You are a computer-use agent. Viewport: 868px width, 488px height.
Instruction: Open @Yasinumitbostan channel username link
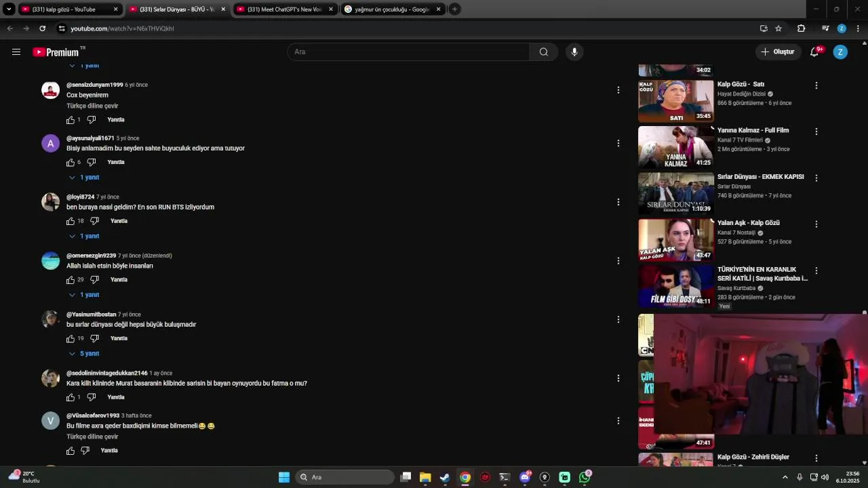click(92, 314)
